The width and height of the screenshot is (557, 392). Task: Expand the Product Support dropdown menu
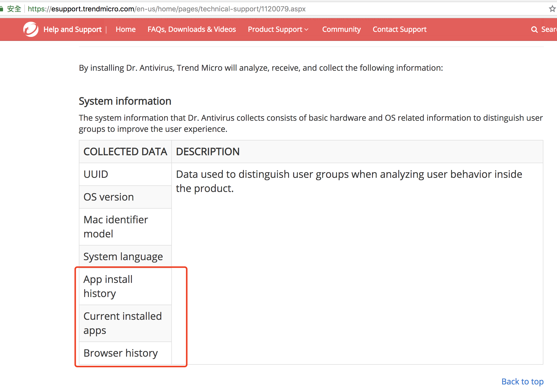(278, 29)
